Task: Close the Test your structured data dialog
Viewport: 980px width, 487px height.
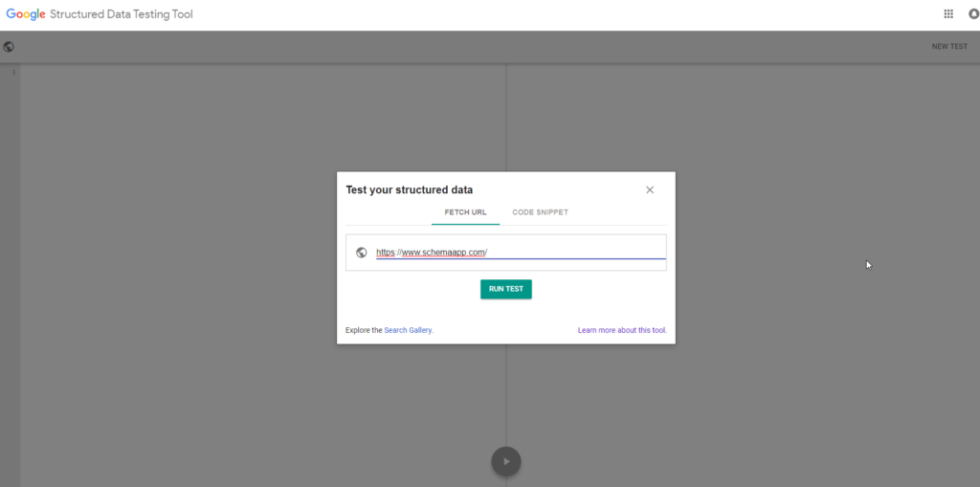Action: pyautogui.click(x=650, y=189)
